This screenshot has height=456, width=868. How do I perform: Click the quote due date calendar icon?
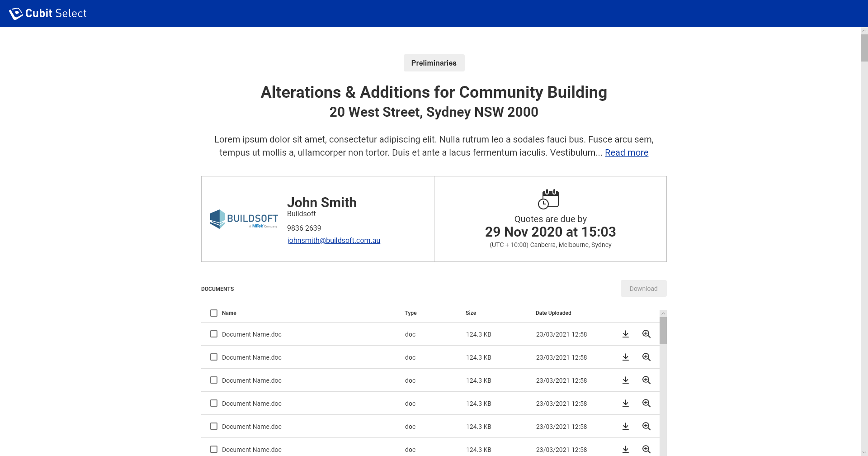click(x=548, y=199)
